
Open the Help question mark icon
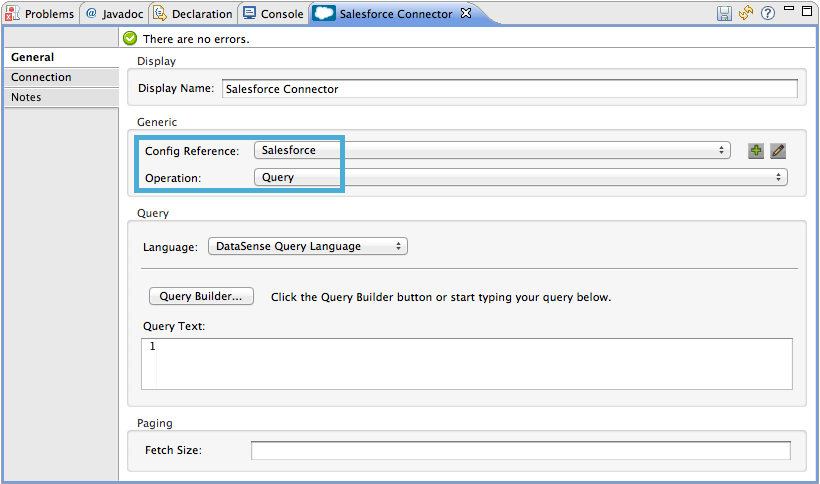(768, 13)
